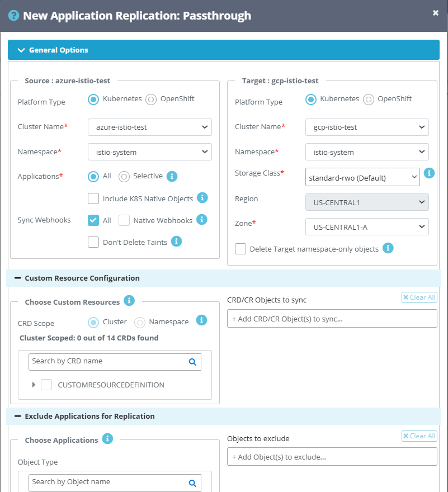The width and height of the screenshot is (448, 492).
Task: Click Add Object(s) to exclude field
Action: tap(332, 457)
